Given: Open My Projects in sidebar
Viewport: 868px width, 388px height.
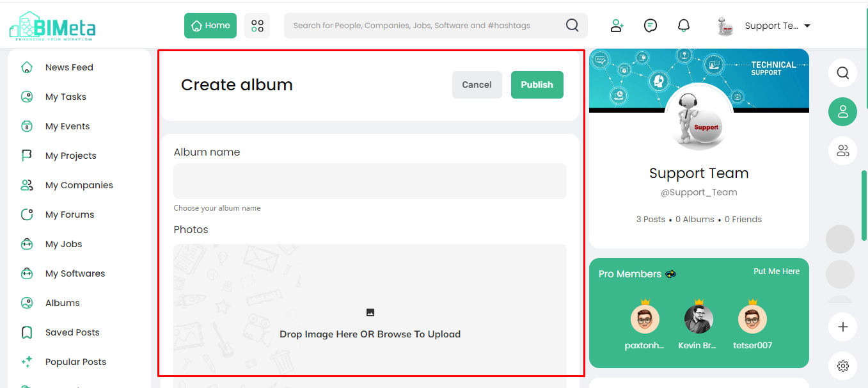Looking at the screenshot, I should click(70, 156).
